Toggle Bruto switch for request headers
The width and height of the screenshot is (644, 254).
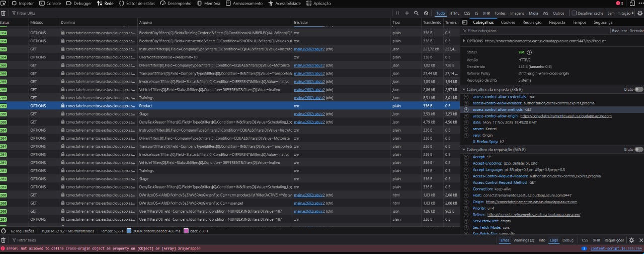click(x=638, y=150)
